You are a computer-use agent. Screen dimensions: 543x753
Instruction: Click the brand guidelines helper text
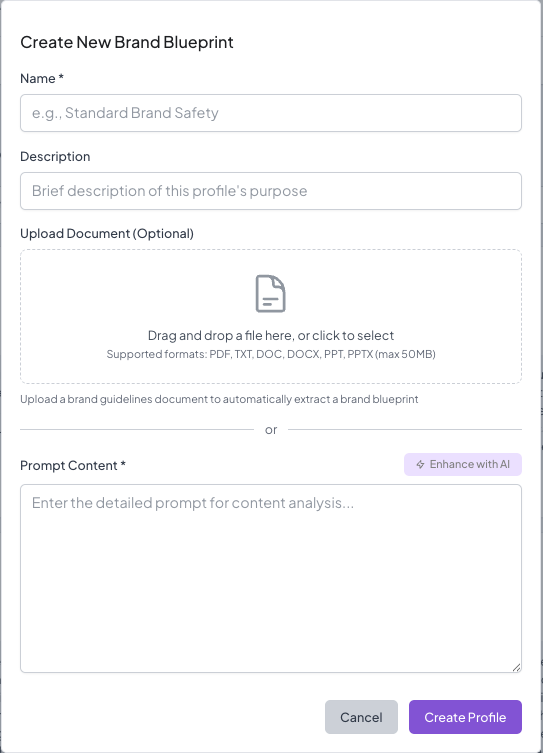219,399
